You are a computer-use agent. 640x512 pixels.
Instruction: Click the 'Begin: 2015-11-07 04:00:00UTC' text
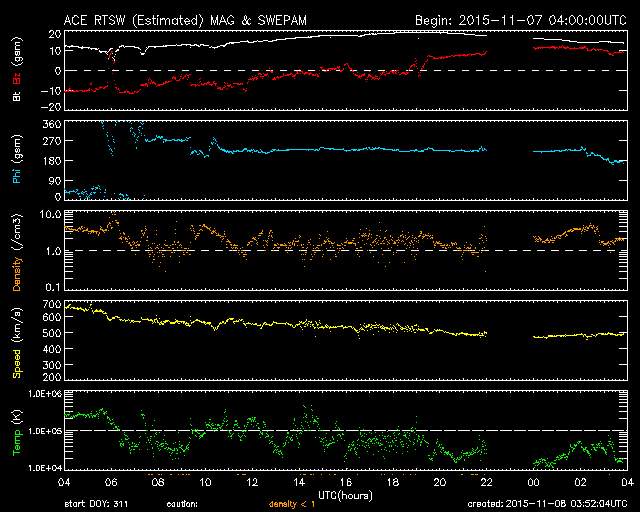(521, 20)
